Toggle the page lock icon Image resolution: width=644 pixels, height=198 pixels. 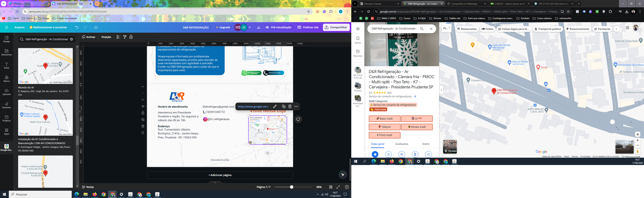[x=143, y=113]
